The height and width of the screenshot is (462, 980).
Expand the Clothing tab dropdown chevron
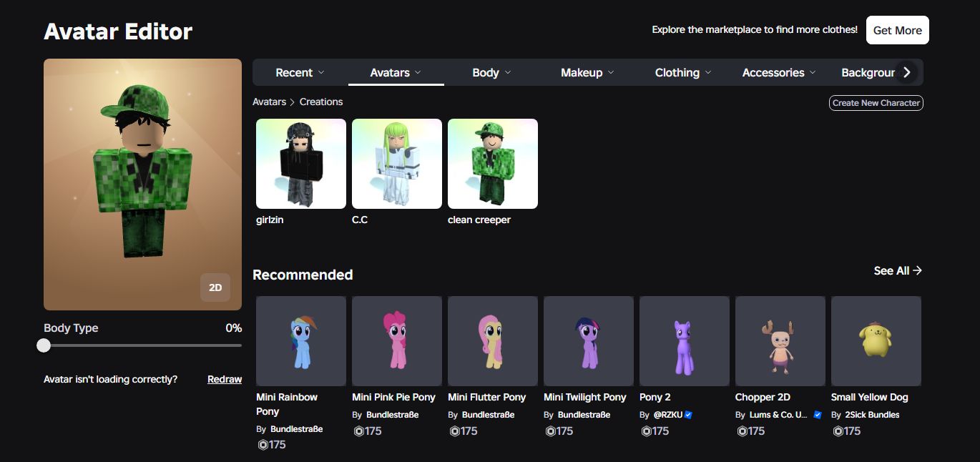pyautogui.click(x=708, y=72)
